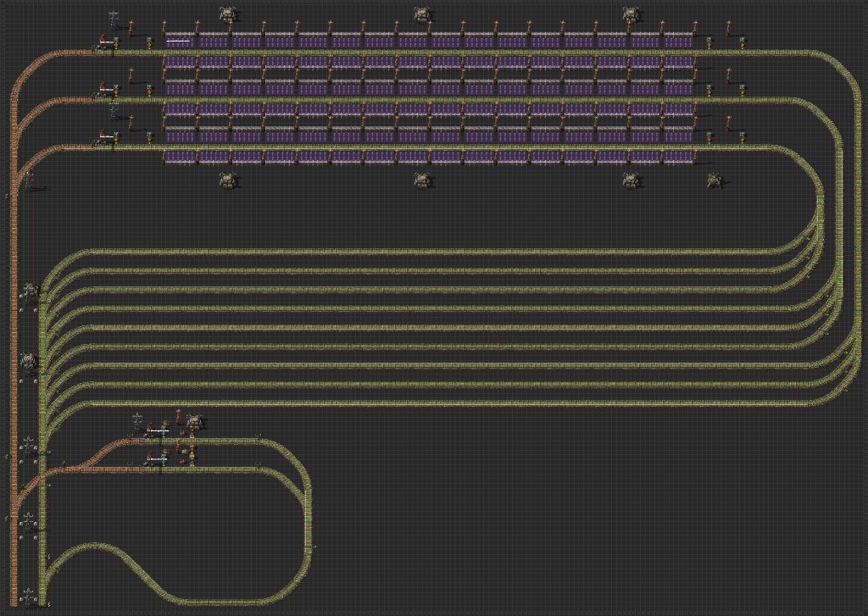Select the bottom-middle roboport below the wagon rows
868x616 pixels.
pyautogui.click(x=422, y=180)
